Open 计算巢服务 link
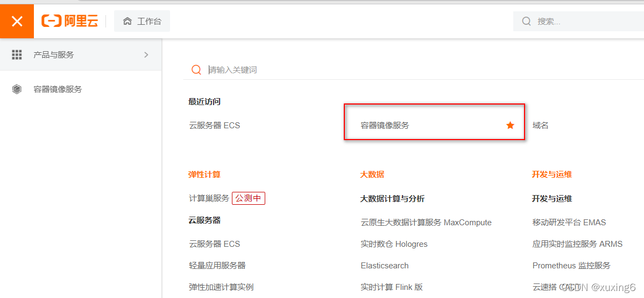The height and width of the screenshot is (298, 644). point(209,198)
